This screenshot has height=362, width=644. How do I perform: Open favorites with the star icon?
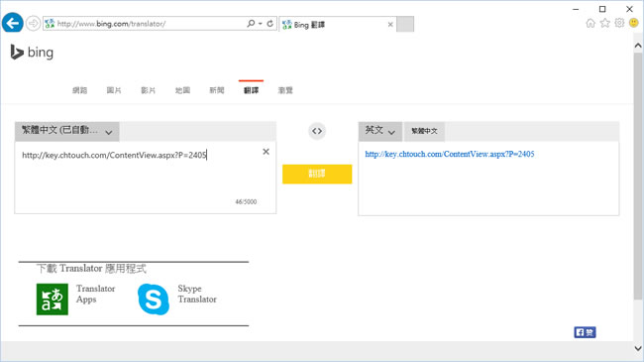pos(604,23)
